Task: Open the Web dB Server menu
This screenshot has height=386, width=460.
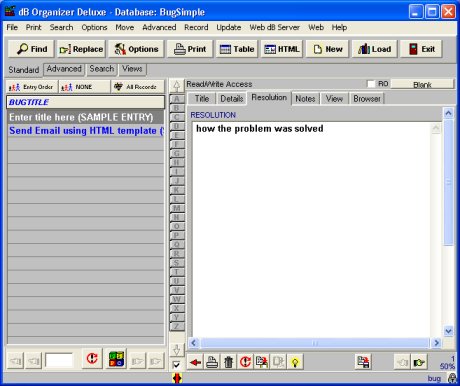Action: click(x=274, y=27)
